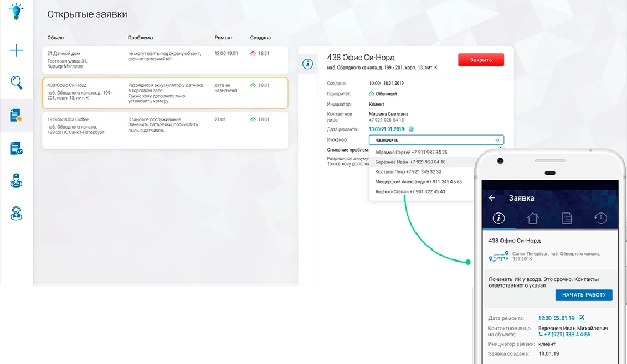This screenshot has height=364, width=627.
Task: Call the contact phone number link
Action: (564, 335)
